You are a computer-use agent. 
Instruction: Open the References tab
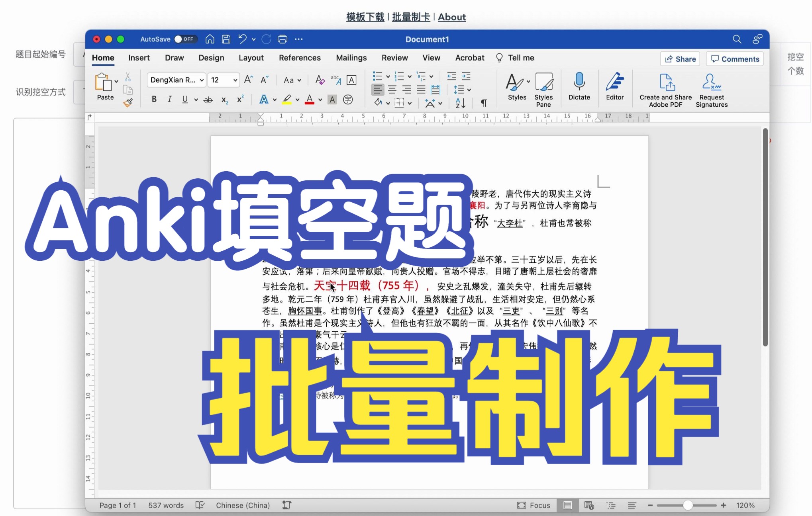point(300,58)
